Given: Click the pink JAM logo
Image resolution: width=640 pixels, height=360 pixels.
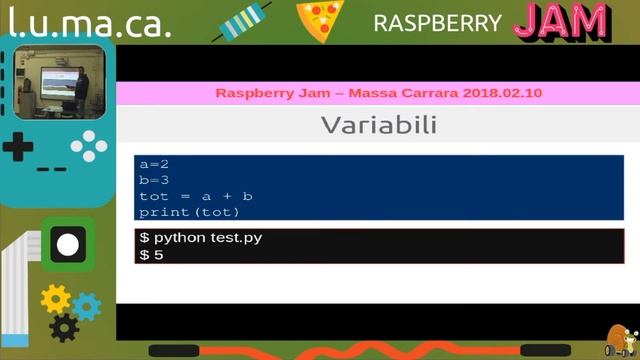Looking at the screenshot, I should tap(562, 21).
